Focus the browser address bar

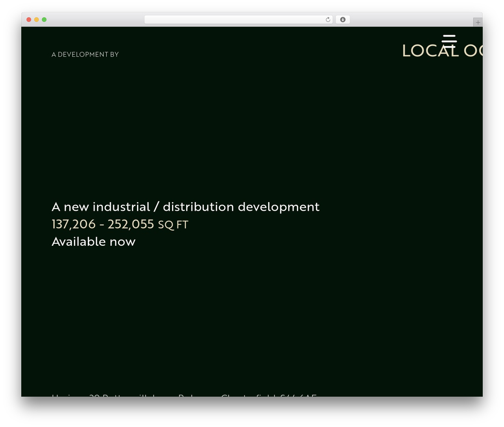click(239, 20)
